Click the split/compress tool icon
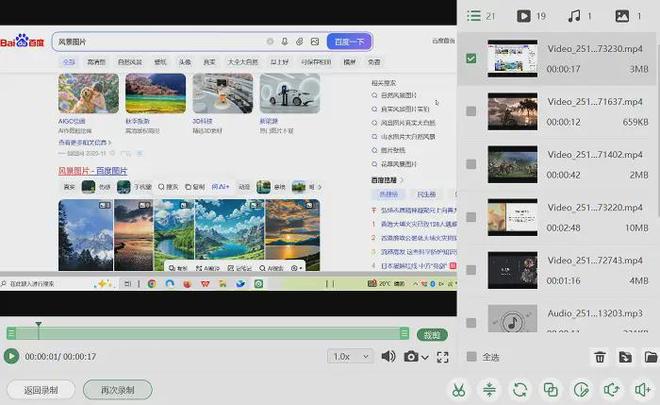This screenshot has height=405, width=660. (489, 390)
